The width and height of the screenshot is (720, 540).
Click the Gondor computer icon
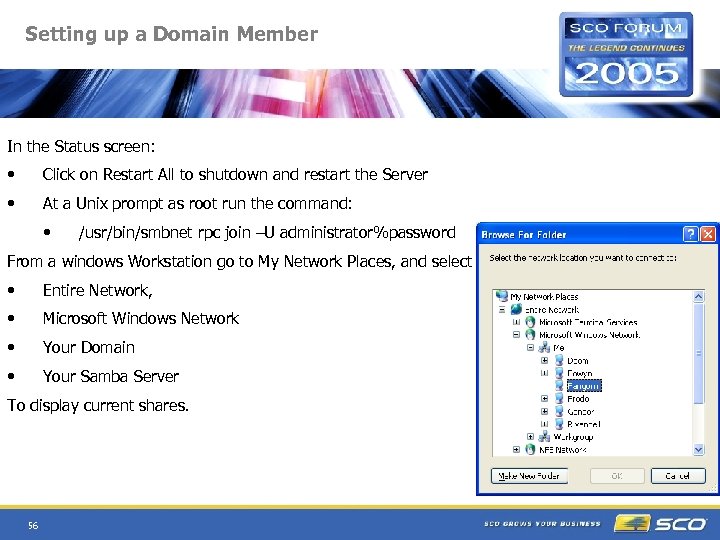pyautogui.click(x=559, y=411)
